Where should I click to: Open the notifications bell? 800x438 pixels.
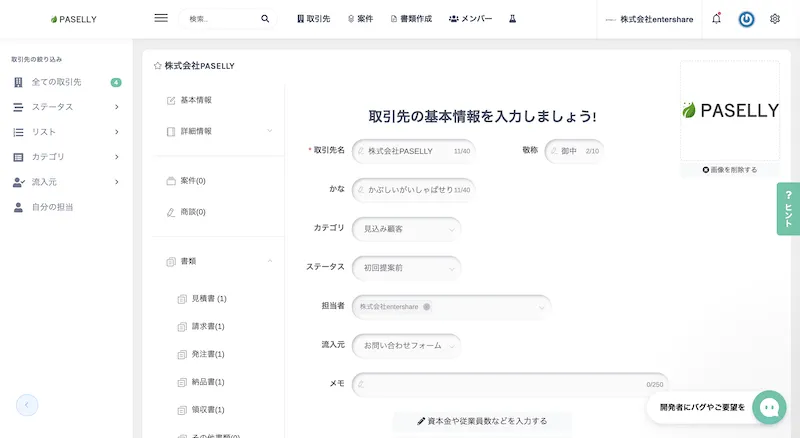tap(716, 19)
